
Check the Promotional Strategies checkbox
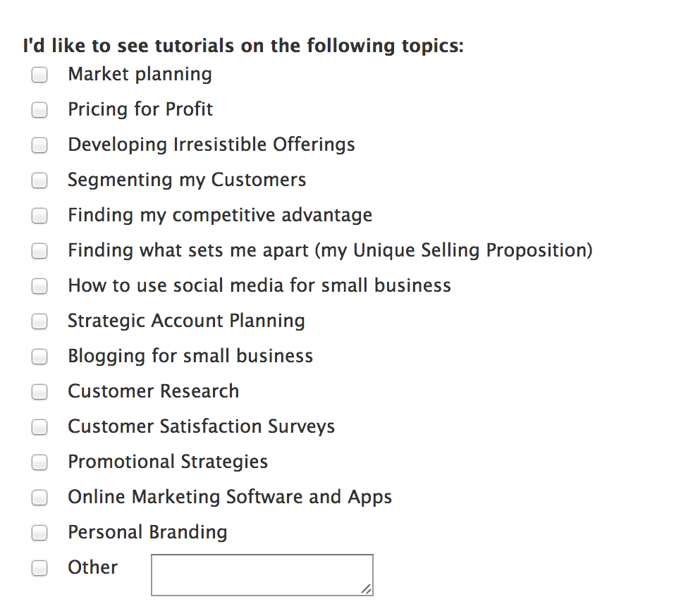pyautogui.click(x=39, y=462)
